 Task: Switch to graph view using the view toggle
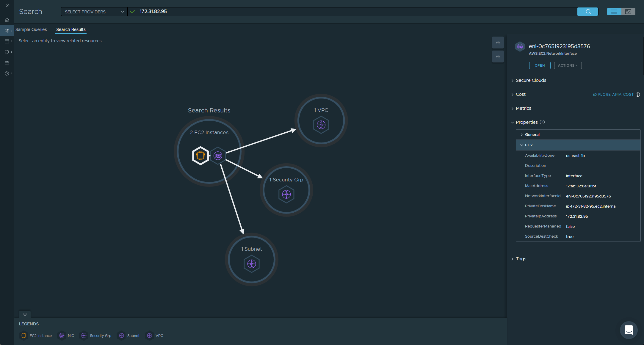point(628,11)
